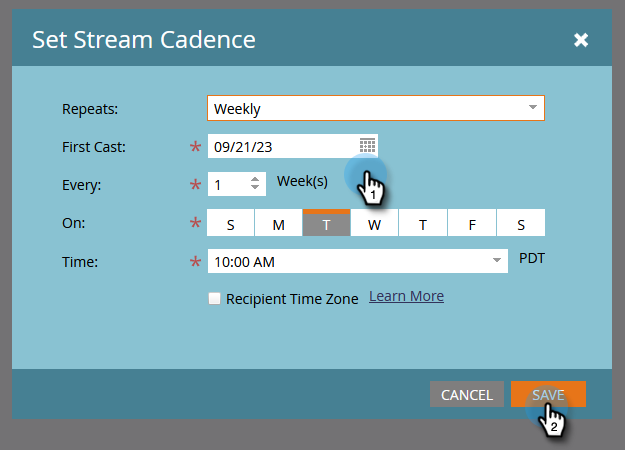Click the SAVE button
The width and height of the screenshot is (625, 450).
point(548,394)
